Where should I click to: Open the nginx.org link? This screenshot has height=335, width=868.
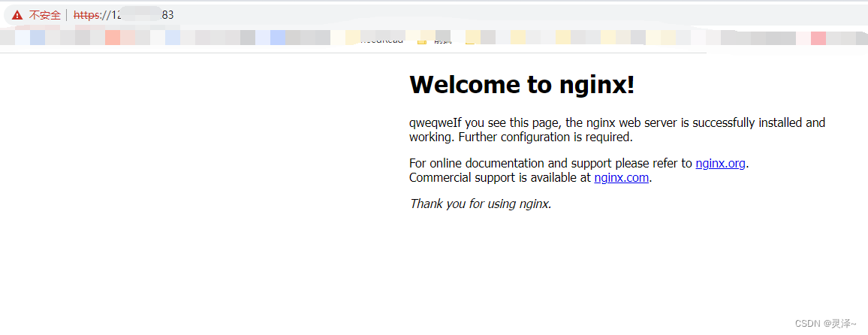(720, 163)
